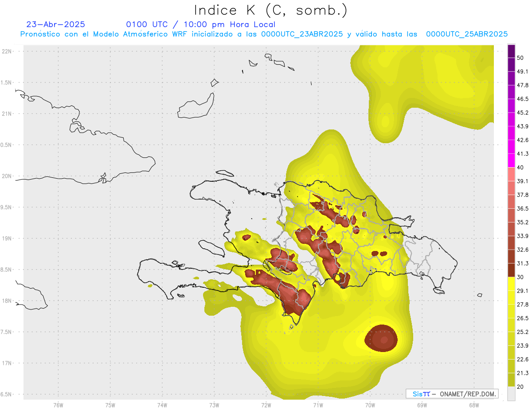Click the colorbar label '20'

(520, 387)
